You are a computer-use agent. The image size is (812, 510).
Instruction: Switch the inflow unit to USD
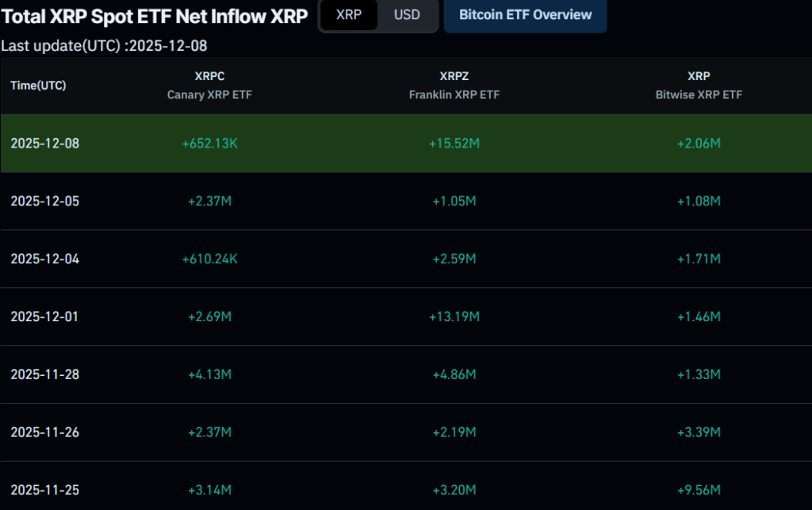click(407, 15)
